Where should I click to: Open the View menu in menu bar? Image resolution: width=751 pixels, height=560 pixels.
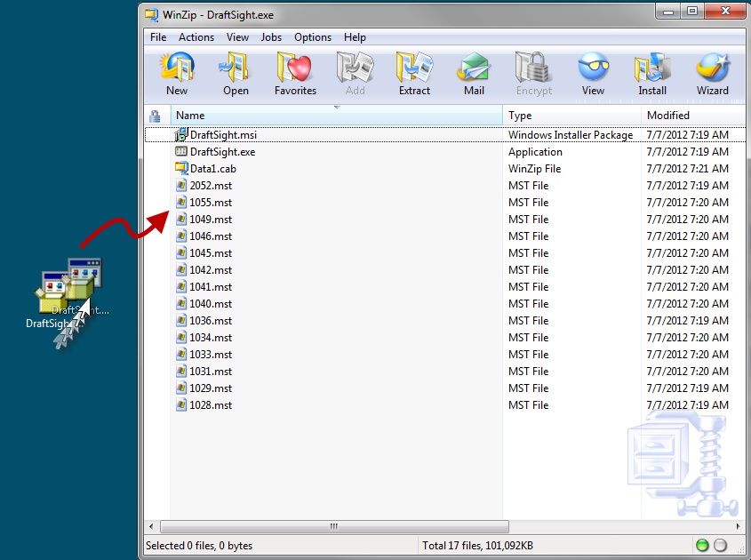(x=237, y=37)
